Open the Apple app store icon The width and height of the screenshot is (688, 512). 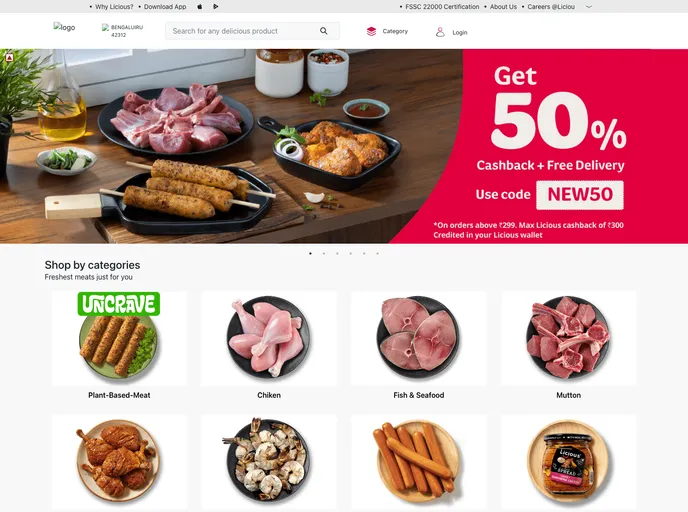point(200,7)
